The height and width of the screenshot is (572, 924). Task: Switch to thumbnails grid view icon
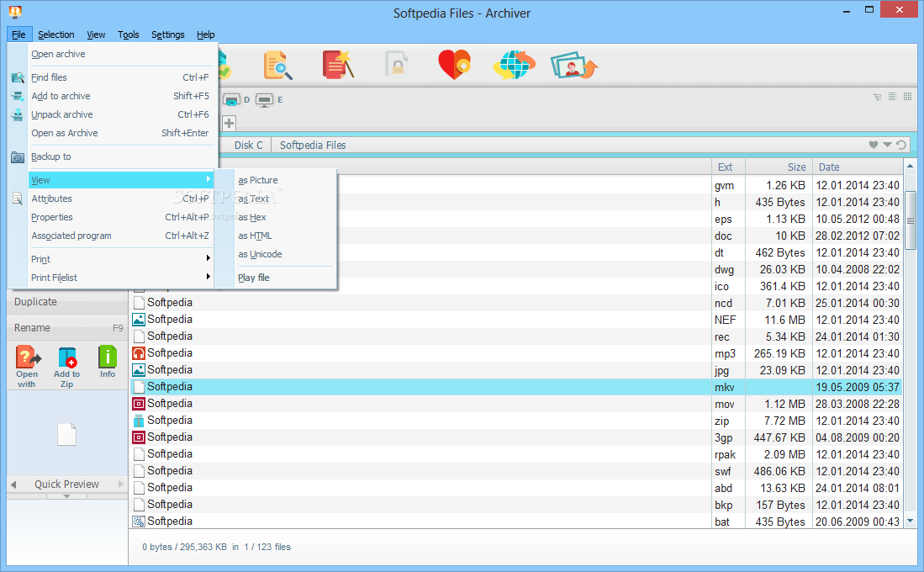(x=907, y=96)
